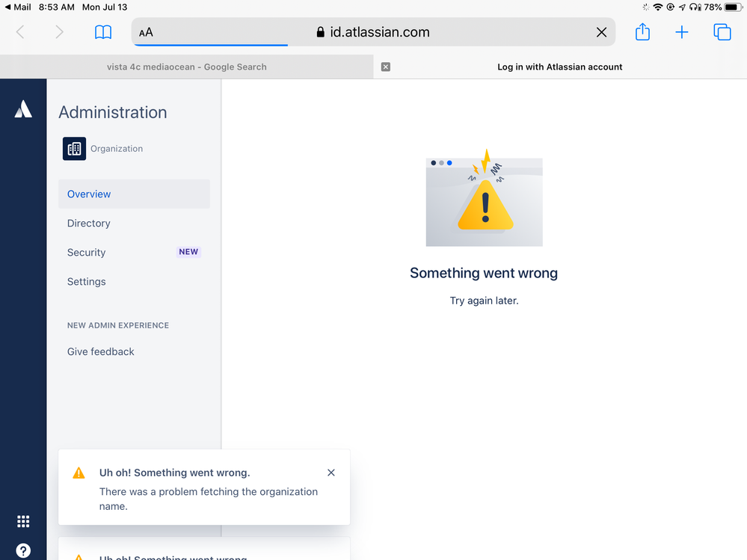Select Overview in Administration menu
This screenshot has width=747, height=560.
pos(134,194)
